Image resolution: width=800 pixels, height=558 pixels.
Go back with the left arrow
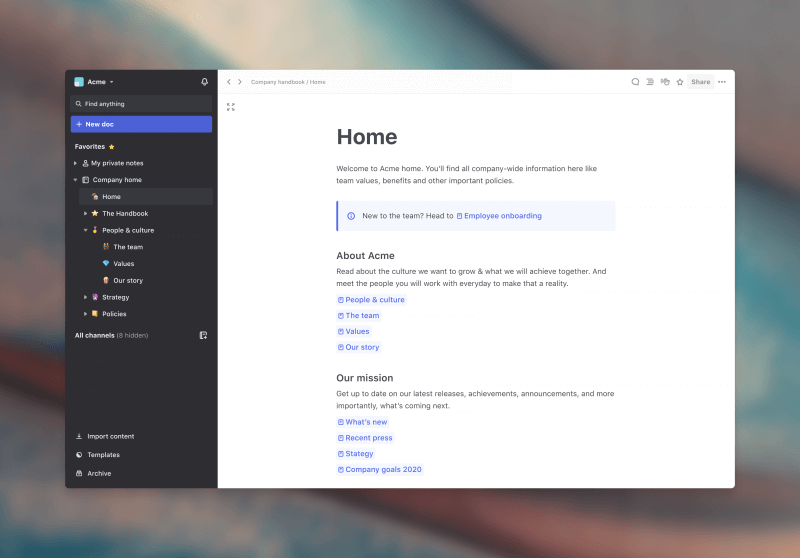click(x=229, y=82)
